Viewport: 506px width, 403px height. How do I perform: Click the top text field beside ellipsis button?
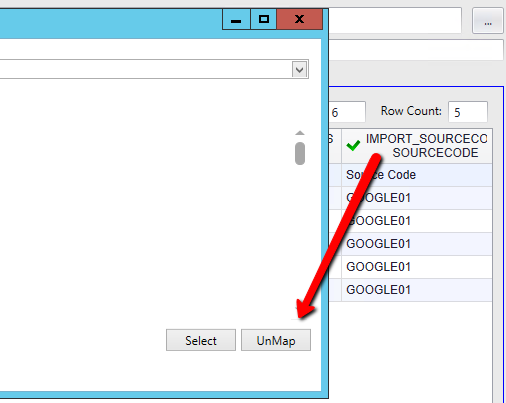click(x=395, y=21)
